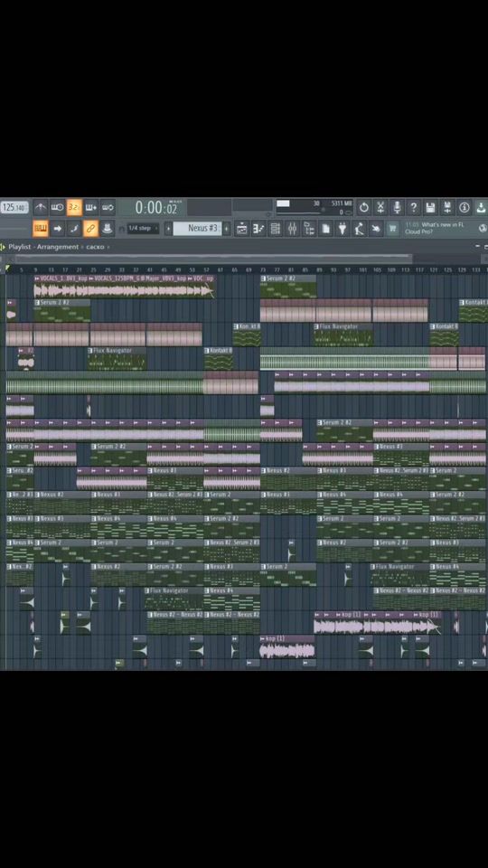Open project info icon
This screenshot has width=488, height=868.
(x=465, y=208)
